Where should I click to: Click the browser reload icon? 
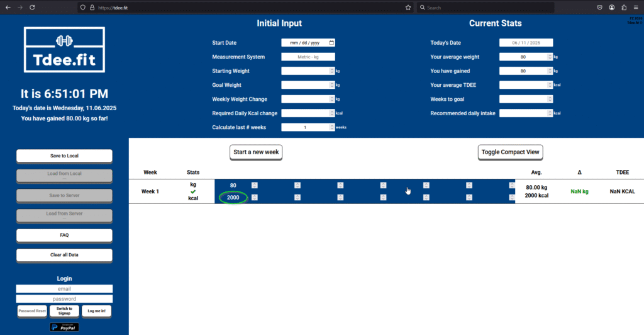click(32, 8)
